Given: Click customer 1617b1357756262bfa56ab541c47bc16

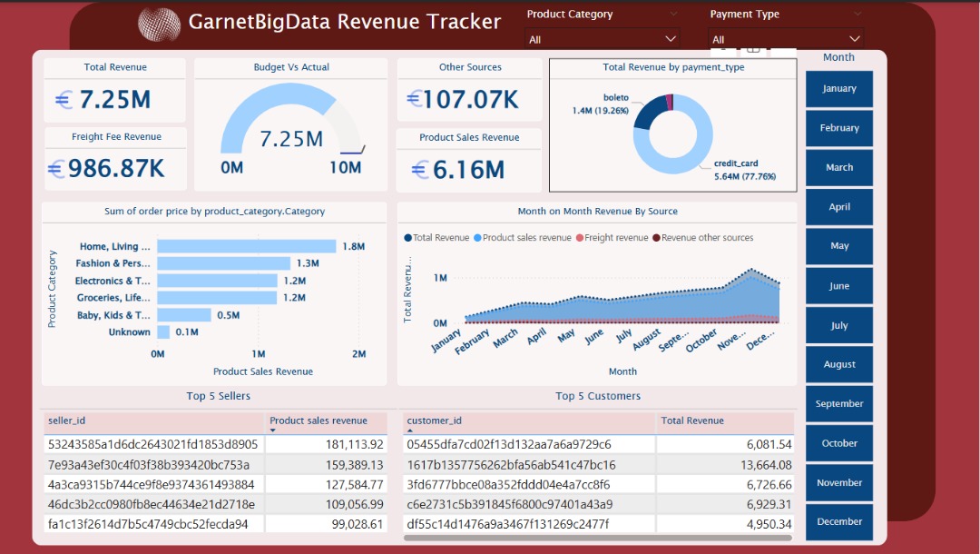Looking at the screenshot, I should point(511,465).
